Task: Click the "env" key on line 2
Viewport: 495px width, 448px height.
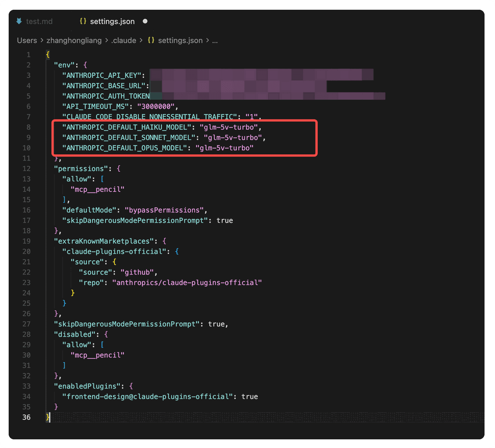Action: (64, 65)
